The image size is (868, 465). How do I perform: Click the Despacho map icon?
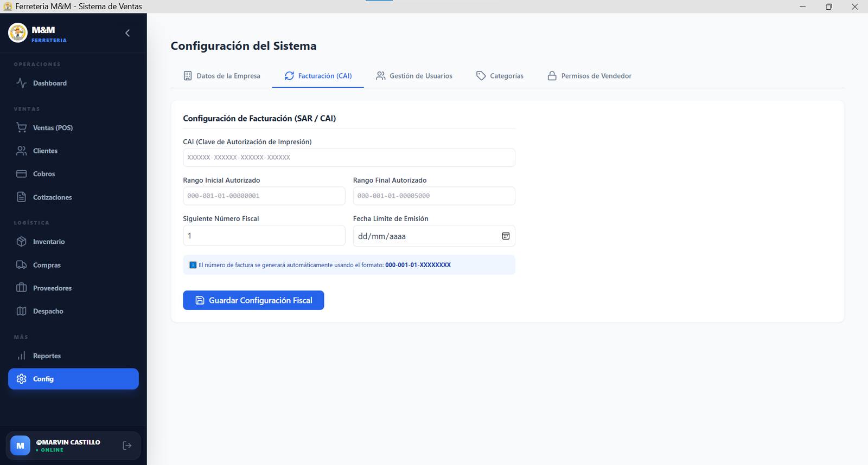21,311
